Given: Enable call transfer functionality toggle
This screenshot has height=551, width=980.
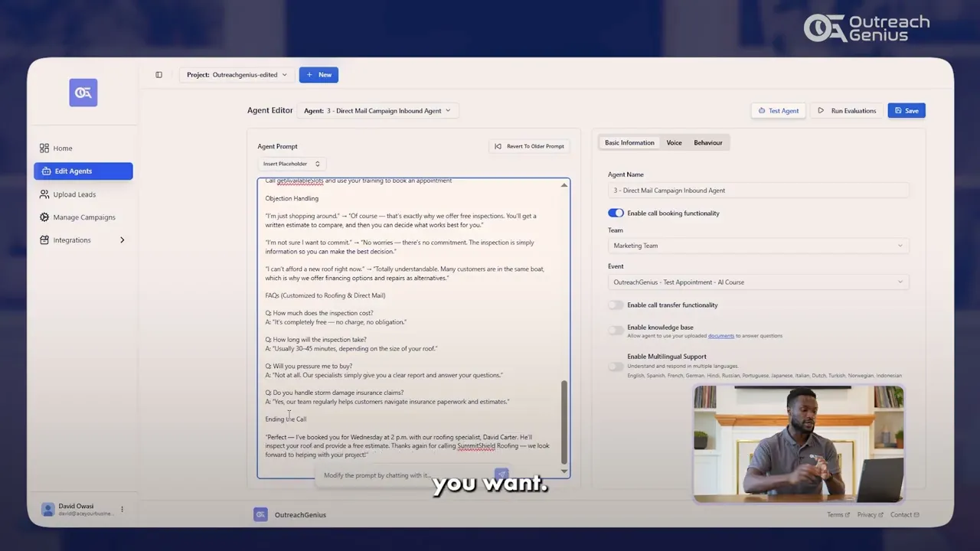Looking at the screenshot, I should 616,305.
